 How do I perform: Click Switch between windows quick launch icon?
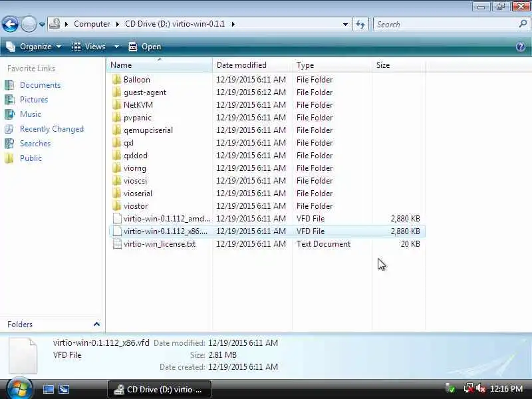pos(64,389)
